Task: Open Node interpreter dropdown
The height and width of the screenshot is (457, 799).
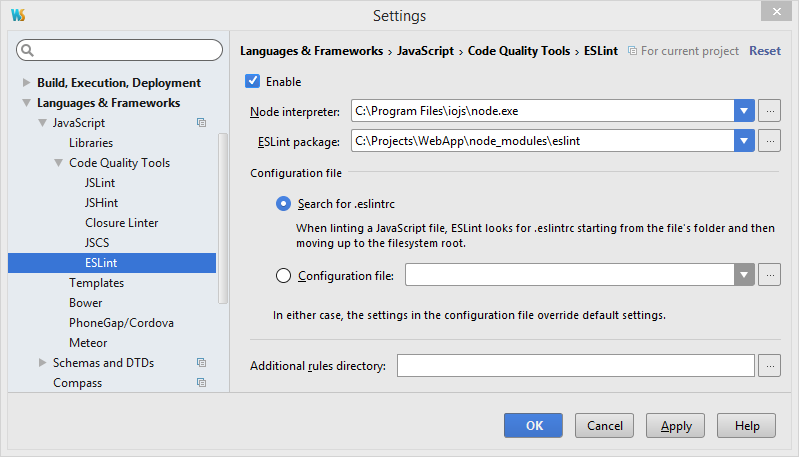Action: 744,111
